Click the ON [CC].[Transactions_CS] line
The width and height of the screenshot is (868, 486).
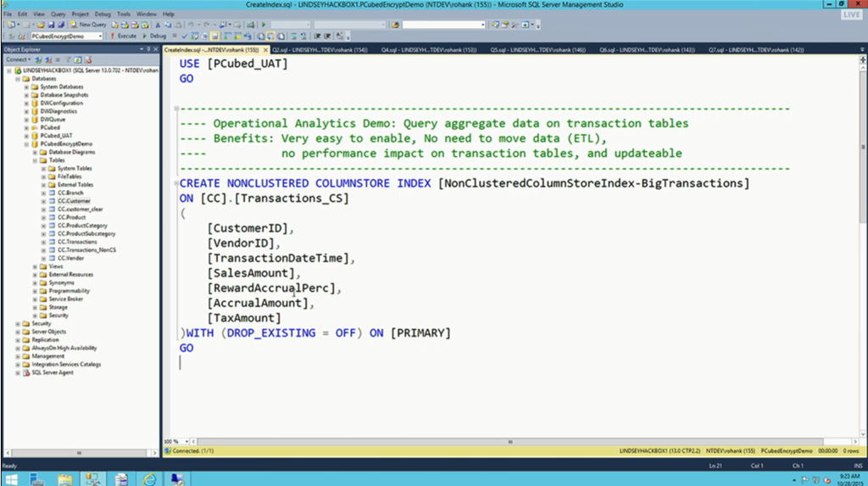[264, 198]
